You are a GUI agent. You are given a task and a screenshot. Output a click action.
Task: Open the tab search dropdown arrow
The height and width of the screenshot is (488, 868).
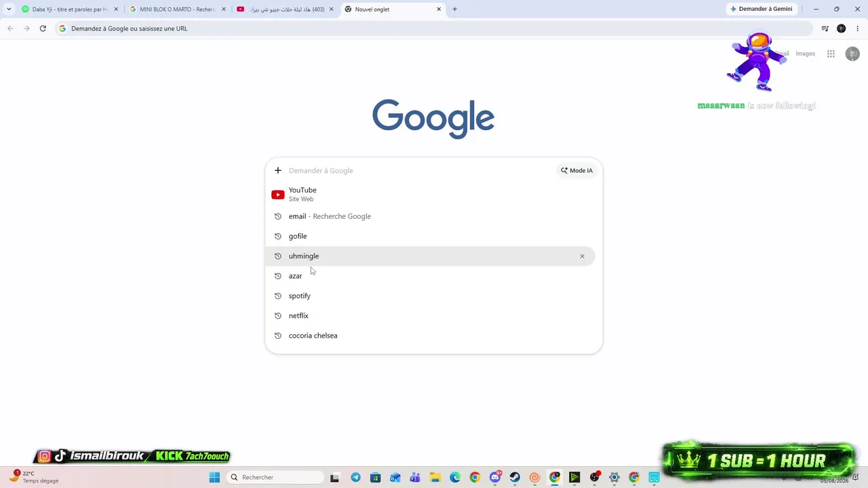click(x=9, y=9)
